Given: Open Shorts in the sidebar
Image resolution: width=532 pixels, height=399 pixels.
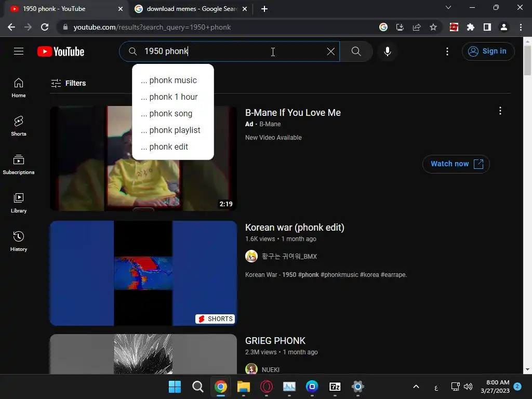Looking at the screenshot, I should pyautogui.click(x=19, y=126).
